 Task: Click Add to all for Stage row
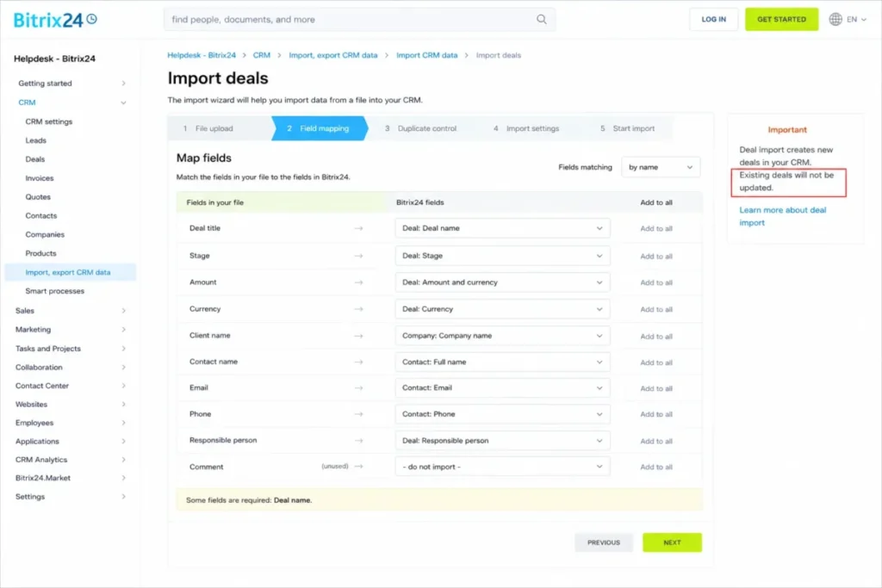pos(655,257)
